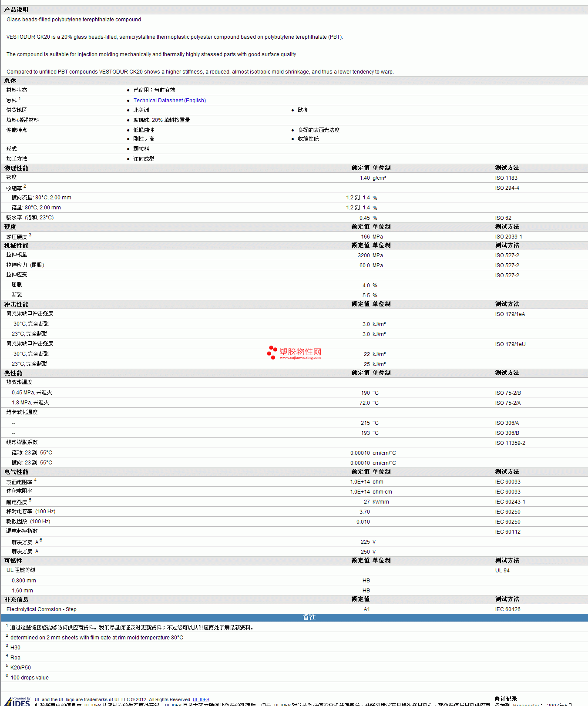Click the 收缩性低 feature entry
Screen dimensions: 588x706
pyautogui.click(x=308, y=139)
